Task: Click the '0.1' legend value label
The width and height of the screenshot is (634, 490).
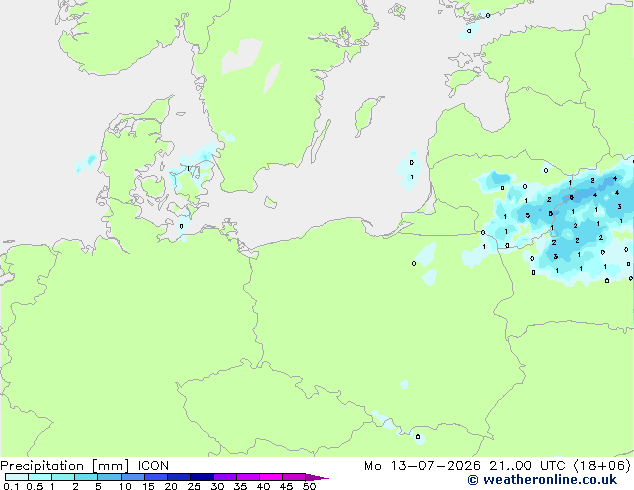Action: [11, 486]
